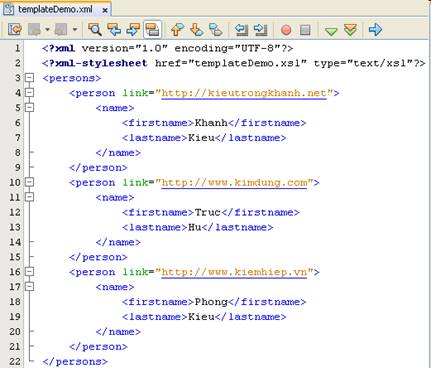Viewport: 431px width, 368px height.
Task: Click the Find Selection magnifier icon
Action: coord(95,30)
